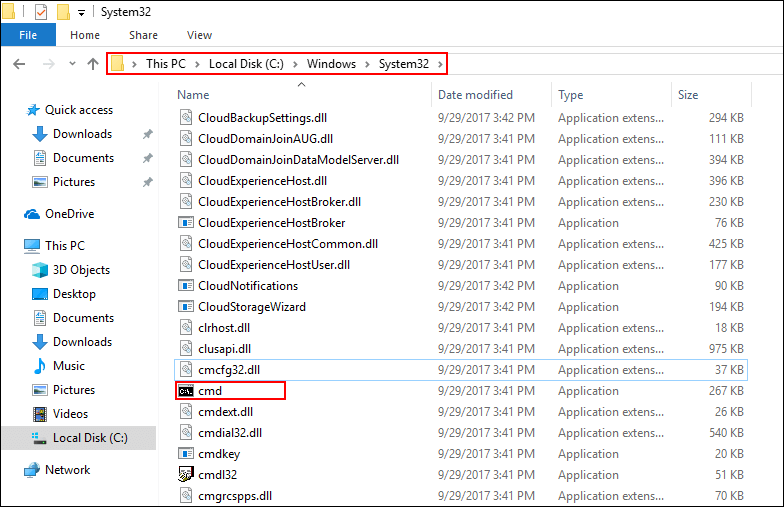Click Local Disk (C:) in address bar
This screenshot has height=507, width=784.
246,64
